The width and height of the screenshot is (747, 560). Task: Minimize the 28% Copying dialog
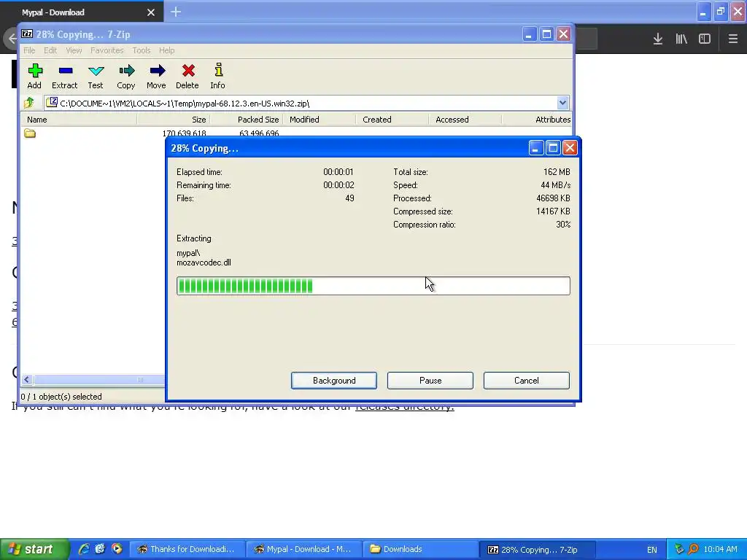pos(535,148)
